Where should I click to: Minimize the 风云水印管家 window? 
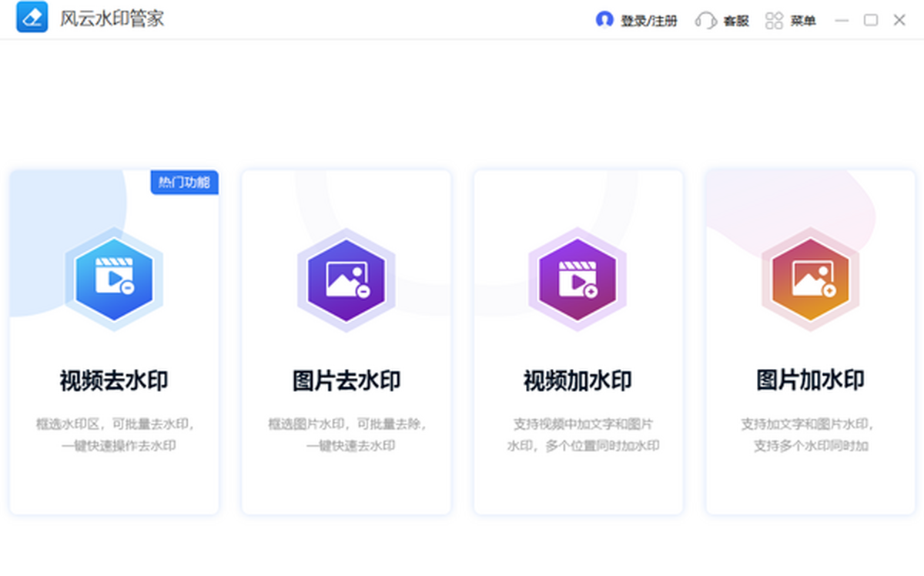click(842, 21)
